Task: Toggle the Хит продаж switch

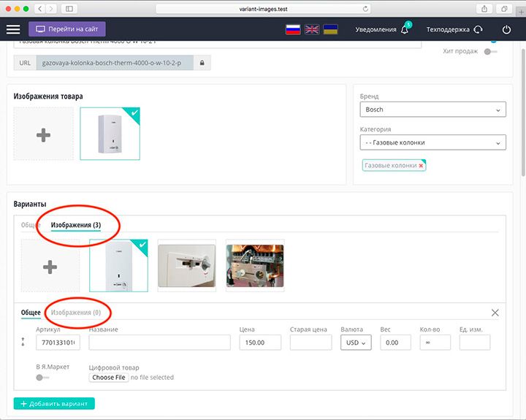Action: click(491, 51)
